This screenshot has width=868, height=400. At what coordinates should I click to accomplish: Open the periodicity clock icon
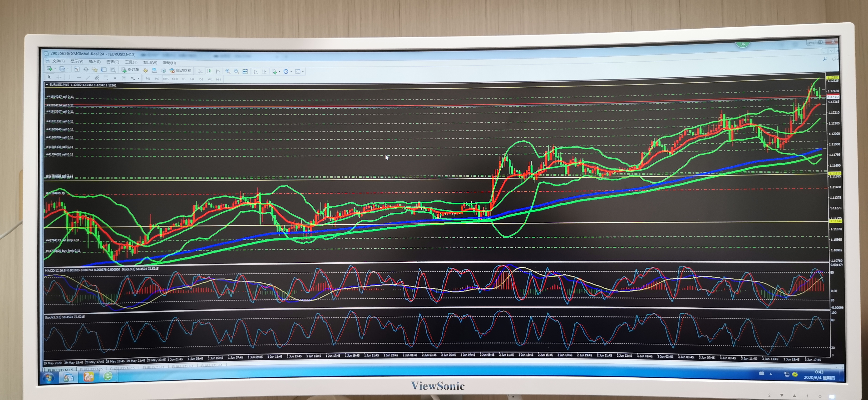tap(286, 71)
